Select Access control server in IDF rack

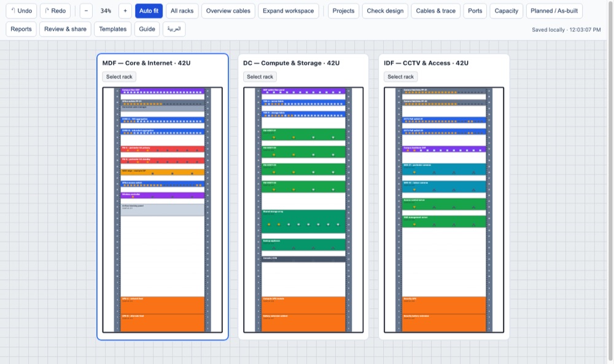pos(444,204)
